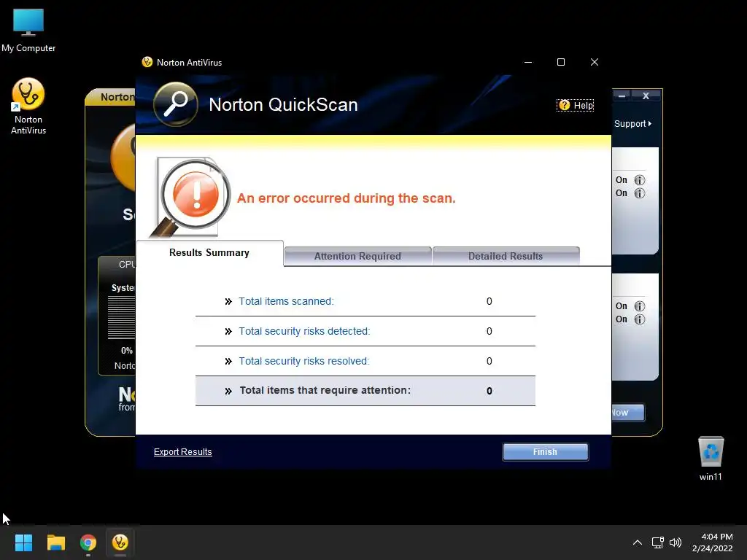The width and height of the screenshot is (747, 560).
Task: Click chevron beside Total items that require attention
Action: tap(228, 391)
